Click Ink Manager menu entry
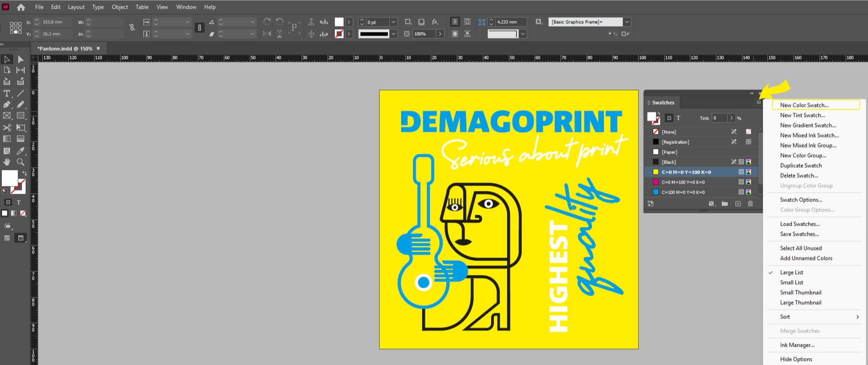 (797, 345)
